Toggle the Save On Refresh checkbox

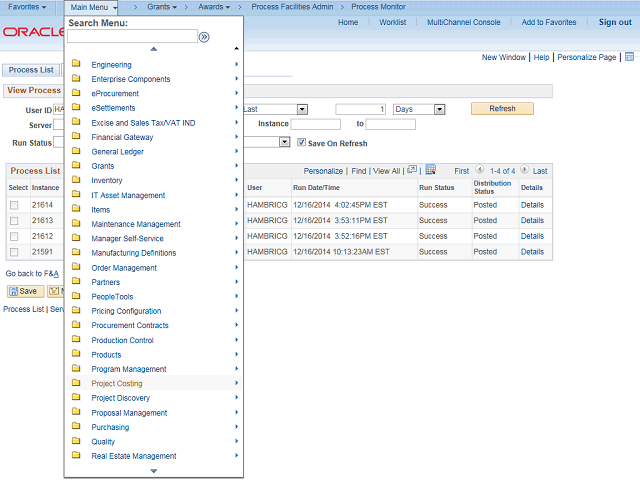tap(301, 143)
